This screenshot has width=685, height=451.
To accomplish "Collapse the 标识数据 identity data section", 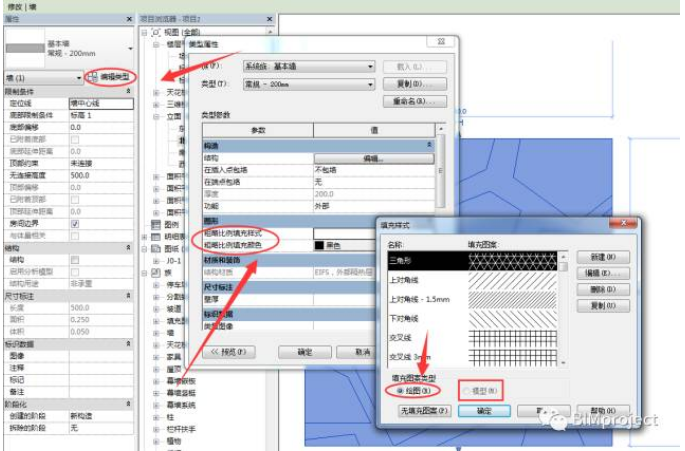I will coord(128,344).
